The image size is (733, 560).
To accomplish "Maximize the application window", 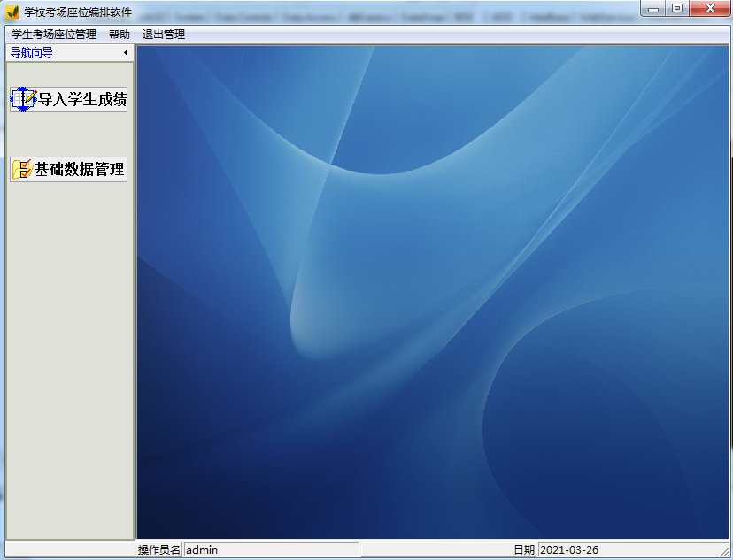I will pyautogui.click(x=676, y=9).
